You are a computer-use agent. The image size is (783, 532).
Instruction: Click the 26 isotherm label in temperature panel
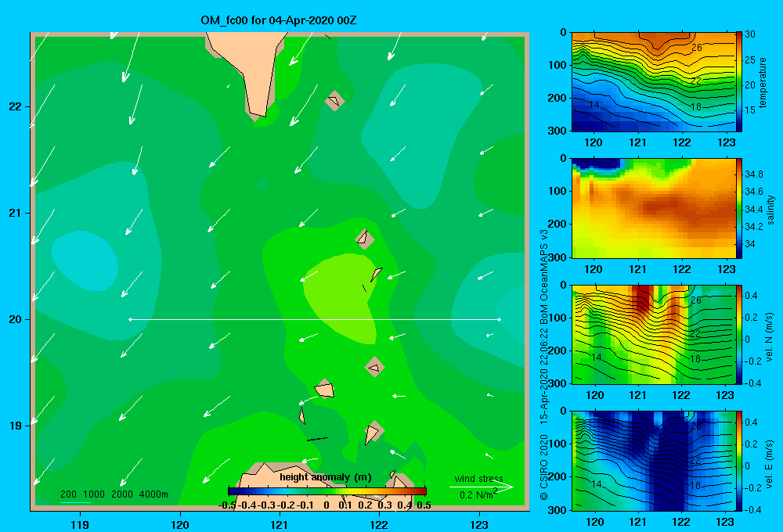(x=697, y=48)
